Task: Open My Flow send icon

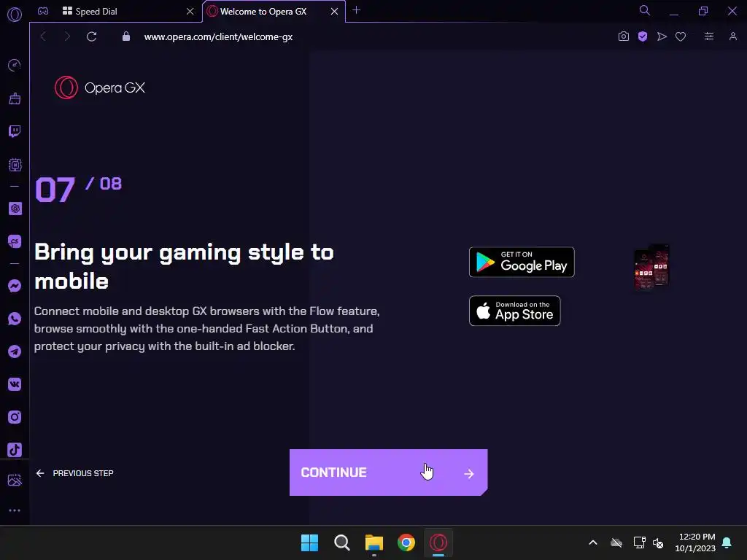Action: point(662,36)
